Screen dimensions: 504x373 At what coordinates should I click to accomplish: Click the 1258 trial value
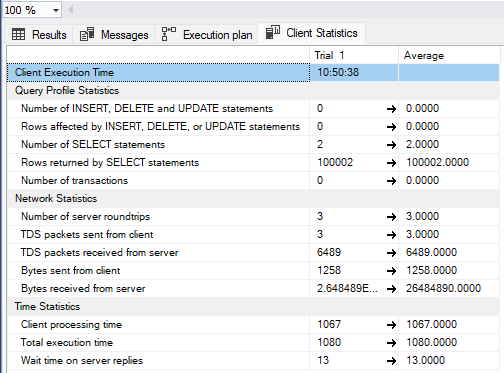[329, 270]
